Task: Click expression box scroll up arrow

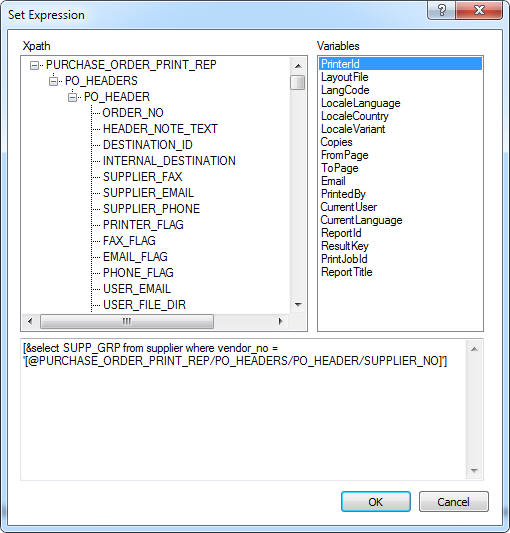Action: coord(474,349)
